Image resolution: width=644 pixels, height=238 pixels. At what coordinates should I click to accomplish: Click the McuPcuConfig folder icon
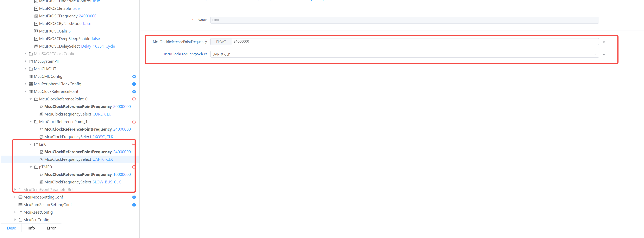pyautogui.click(x=20, y=220)
